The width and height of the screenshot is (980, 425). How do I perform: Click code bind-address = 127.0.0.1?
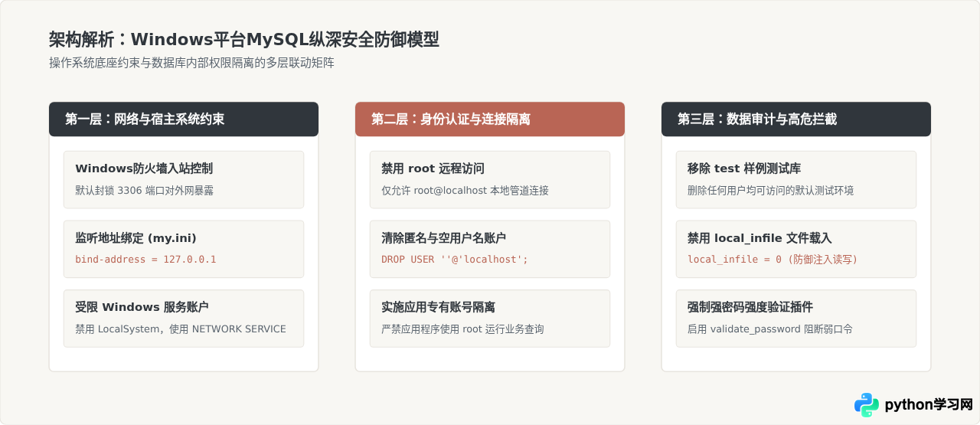click(145, 259)
